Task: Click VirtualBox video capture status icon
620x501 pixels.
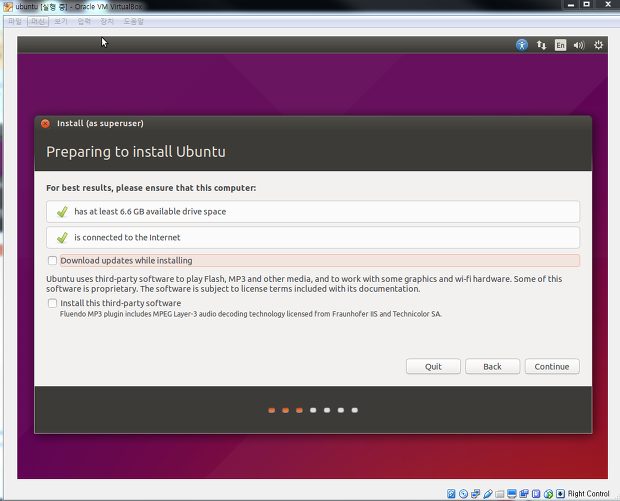Action: (x=524, y=493)
